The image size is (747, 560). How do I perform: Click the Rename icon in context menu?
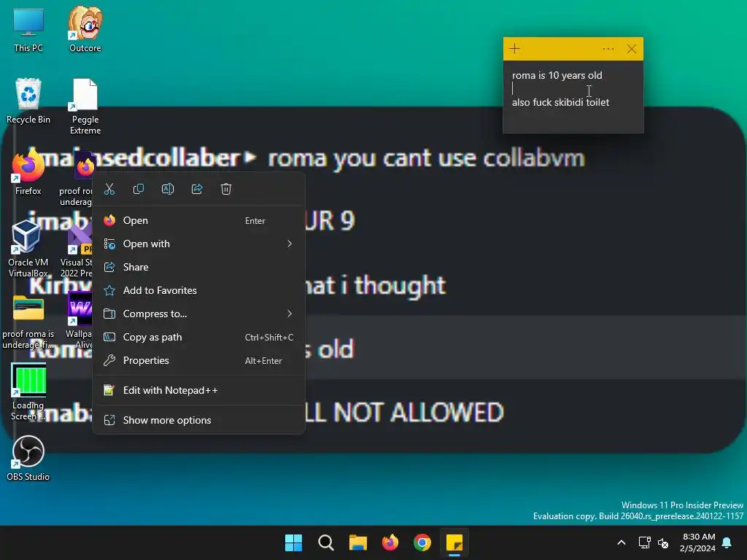pyautogui.click(x=168, y=189)
